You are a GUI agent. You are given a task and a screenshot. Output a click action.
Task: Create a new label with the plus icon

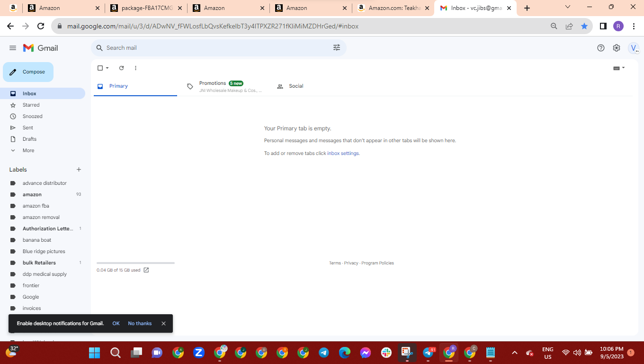tap(79, 170)
